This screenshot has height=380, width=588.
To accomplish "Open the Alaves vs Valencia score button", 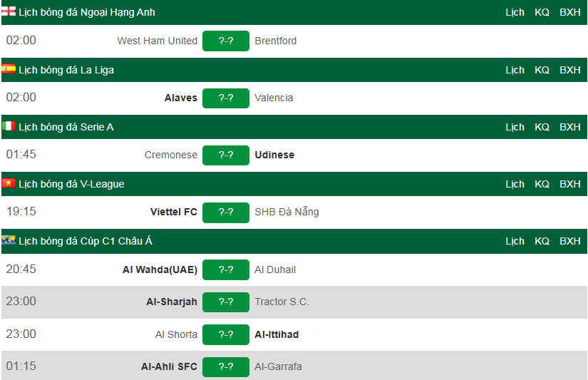I will tap(226, 98).
